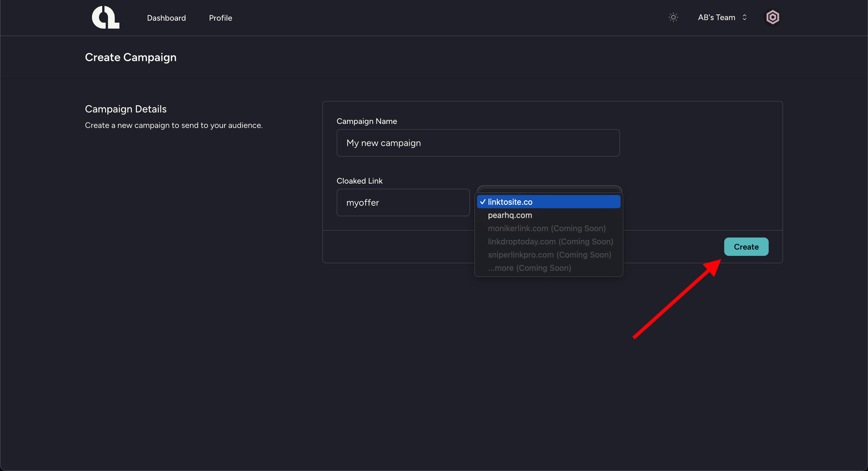Image resolution: width=868 pixels, height=471 pixels.
Task: Focus the Campaign Name input field
Action: (478, 143)
